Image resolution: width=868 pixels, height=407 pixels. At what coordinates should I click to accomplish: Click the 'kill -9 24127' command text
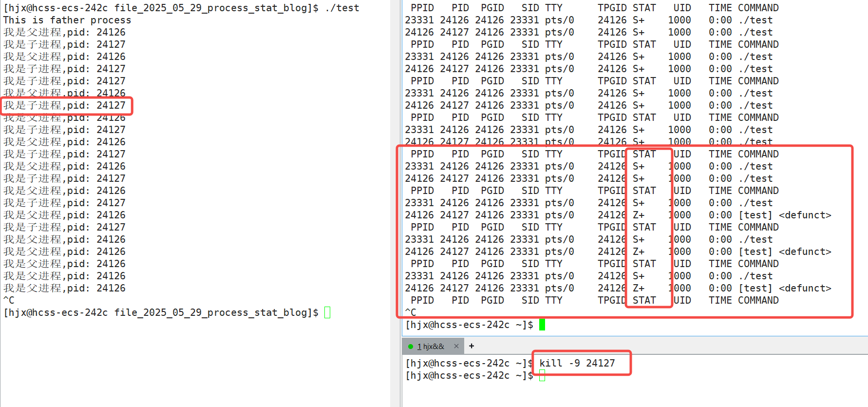(577, 363)
